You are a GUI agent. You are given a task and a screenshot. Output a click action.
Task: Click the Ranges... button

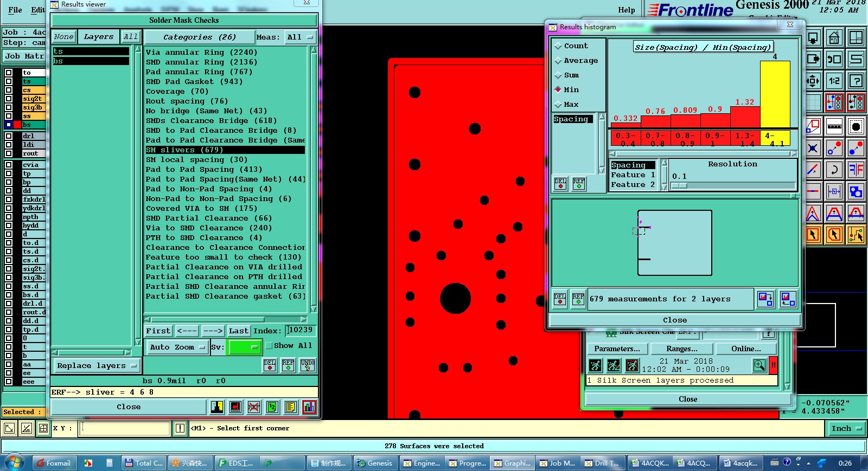[x=682, y=349]
